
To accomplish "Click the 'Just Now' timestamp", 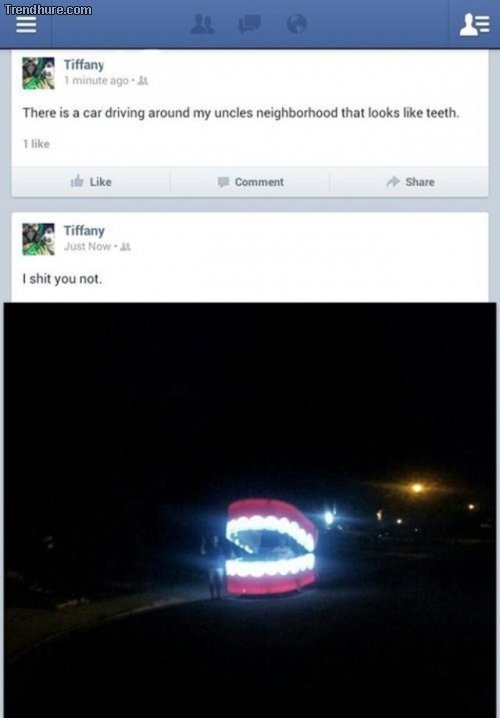I will pos(87,246).
